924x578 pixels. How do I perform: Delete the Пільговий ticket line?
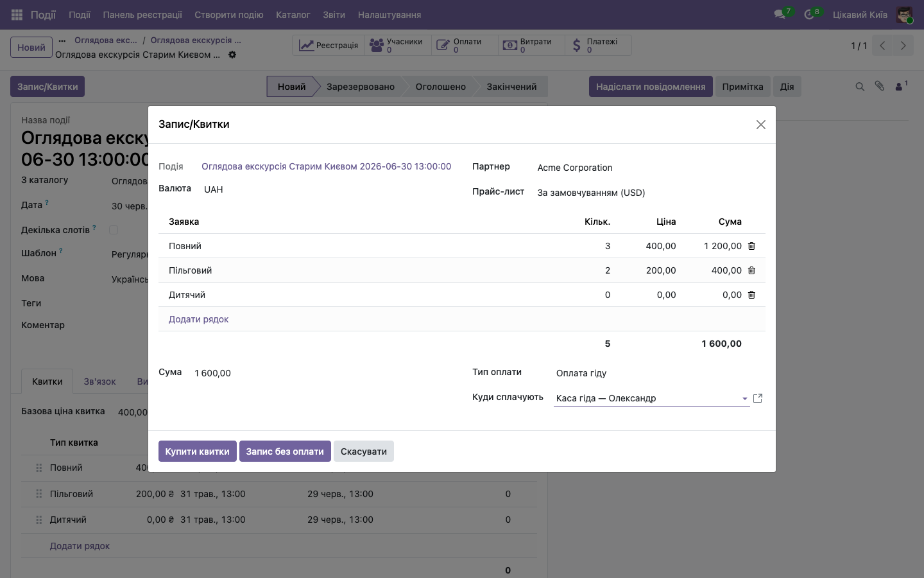(x=751, y=270)
